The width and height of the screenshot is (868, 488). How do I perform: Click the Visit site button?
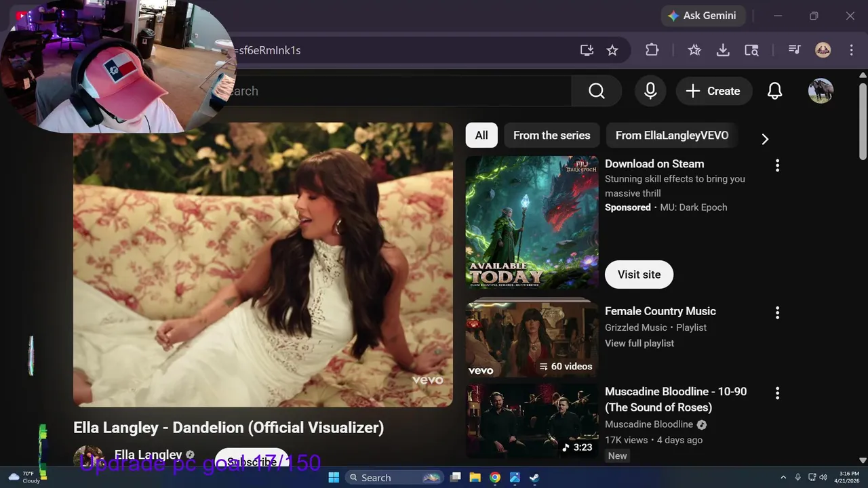639,274
